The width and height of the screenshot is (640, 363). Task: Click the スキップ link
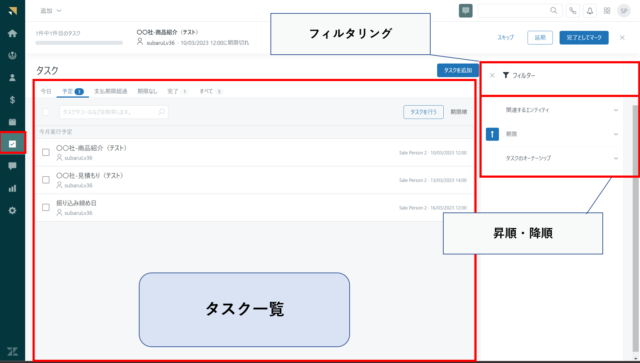(x=505, y=38)
